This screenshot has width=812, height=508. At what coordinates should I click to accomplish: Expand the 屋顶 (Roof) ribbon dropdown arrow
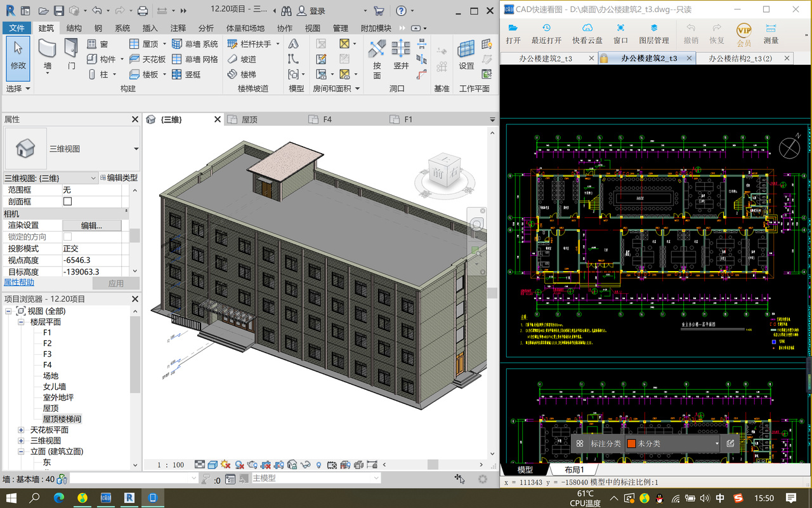164,44
